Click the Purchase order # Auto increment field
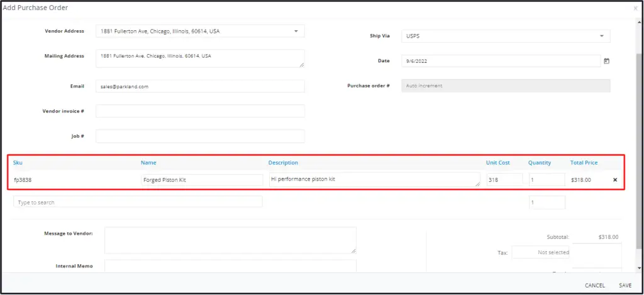The image size is (644, 295). pyautogui.click(x=506, y=86)
